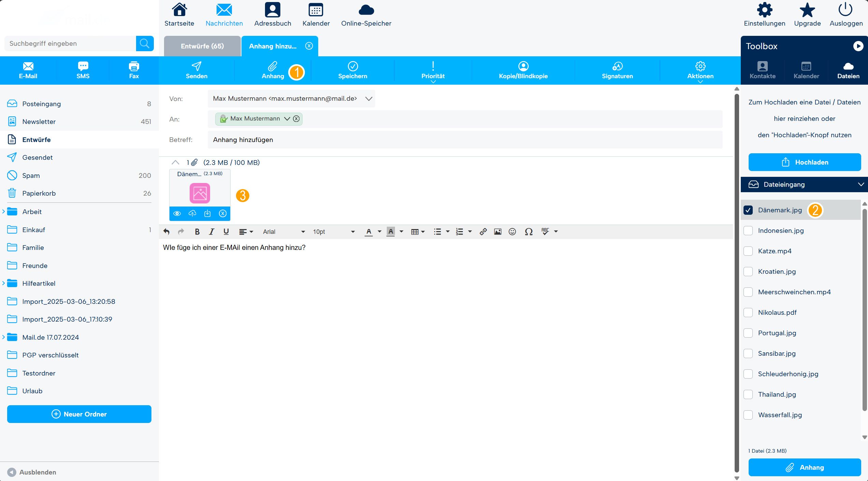Collapse Toolbox with the arrow icon
The width and height of the screenshot is (868, 481).
[x=858, y=46]
